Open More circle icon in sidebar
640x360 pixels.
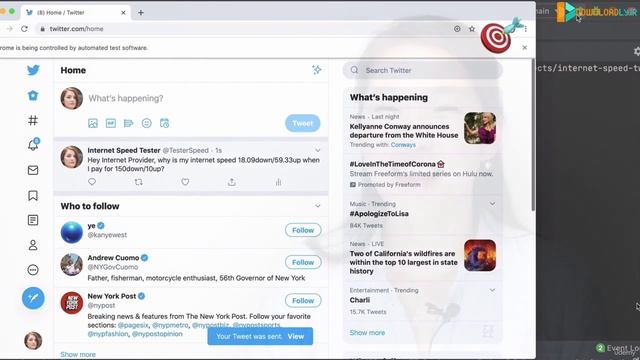(x=33, y=270)
